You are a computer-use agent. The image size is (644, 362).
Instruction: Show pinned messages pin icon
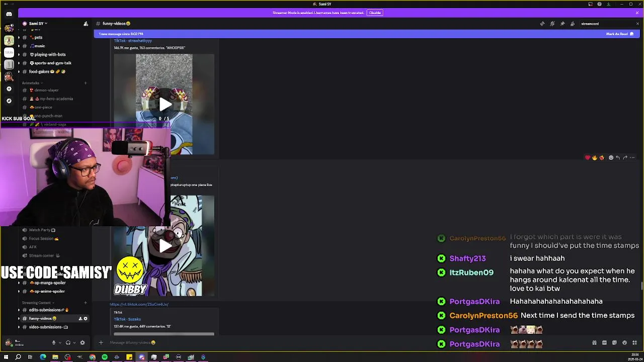(562, 24)
